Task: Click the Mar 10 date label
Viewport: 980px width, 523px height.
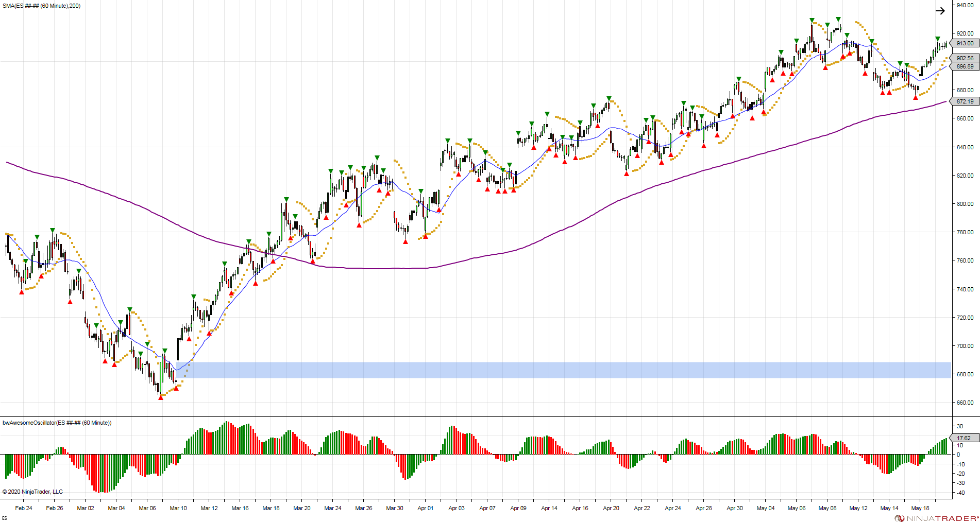Action: (178, 508)
